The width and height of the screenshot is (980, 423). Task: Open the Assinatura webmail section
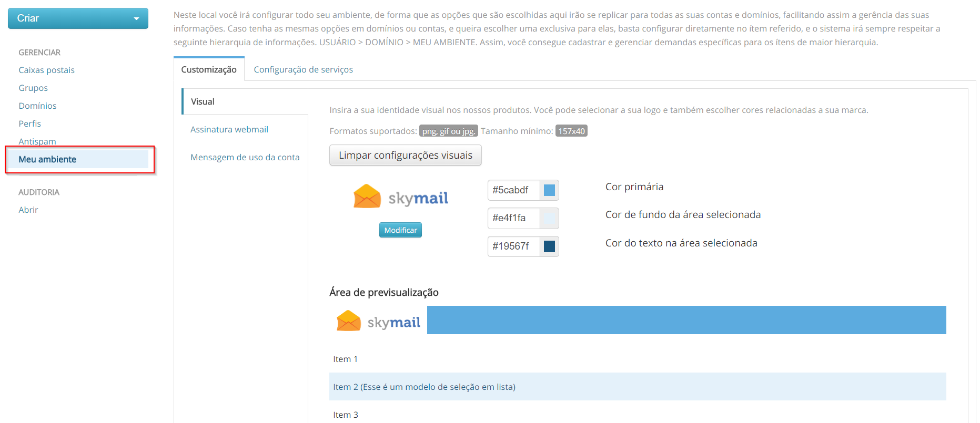point(229,129)
